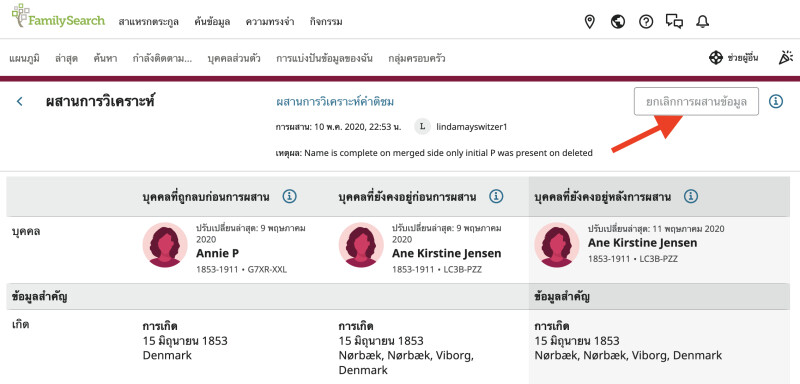800x384 pixels.
Task: Open the กิจกรรม menu
Action: point(326,22)
